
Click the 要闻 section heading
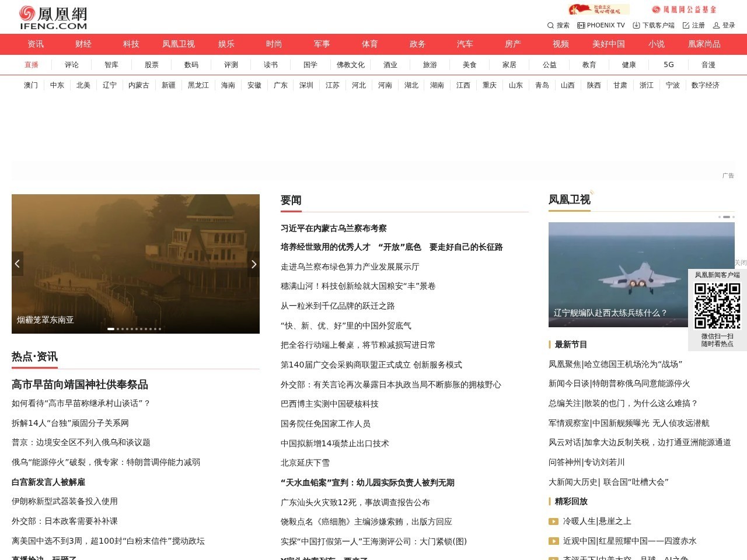[291, 200]
